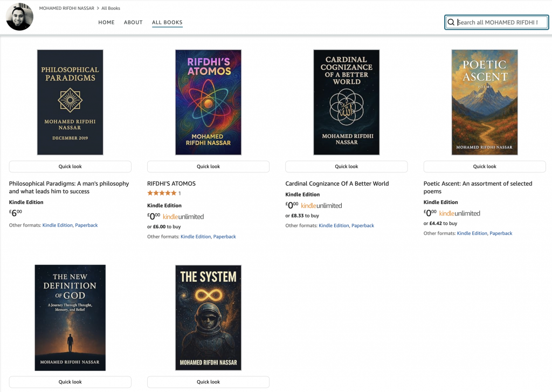Open Cardinal Cognizance Of A Better World title
The width and height of the screenshot is (552, 392).
tap(337, 184)
